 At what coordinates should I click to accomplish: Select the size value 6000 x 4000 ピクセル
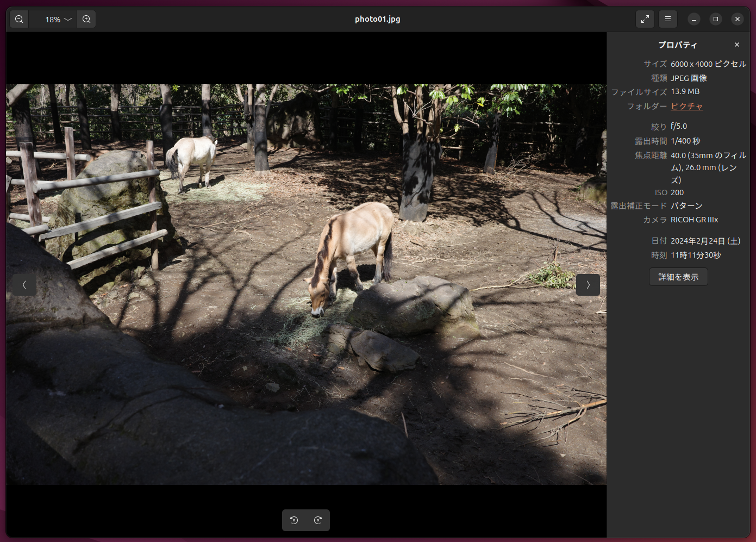pos(709,64)
